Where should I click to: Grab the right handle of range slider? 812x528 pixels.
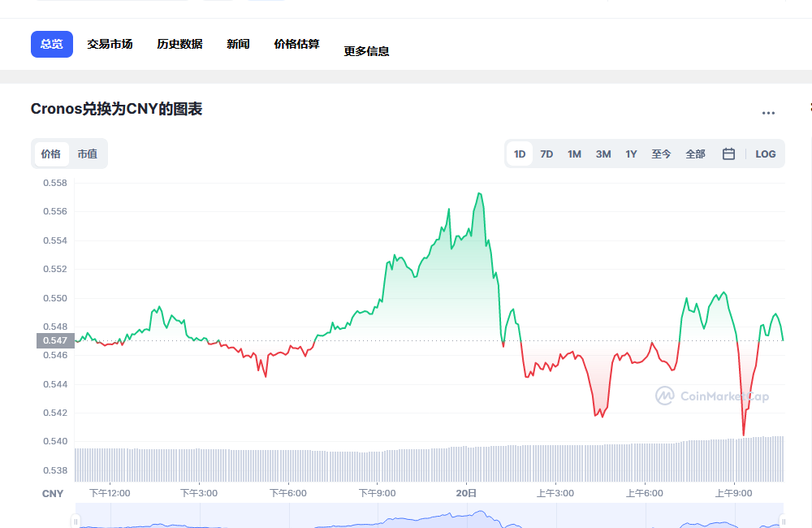(x=783, y=521)
